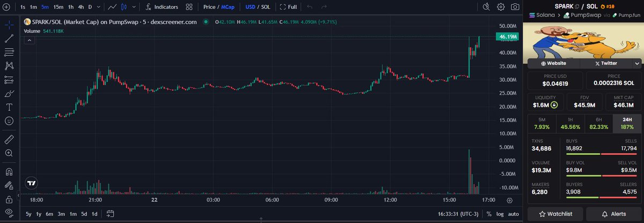The height and width of the screenshot is (223, 644).
Task: Set chart range to 3m
Action: (61, 214)
